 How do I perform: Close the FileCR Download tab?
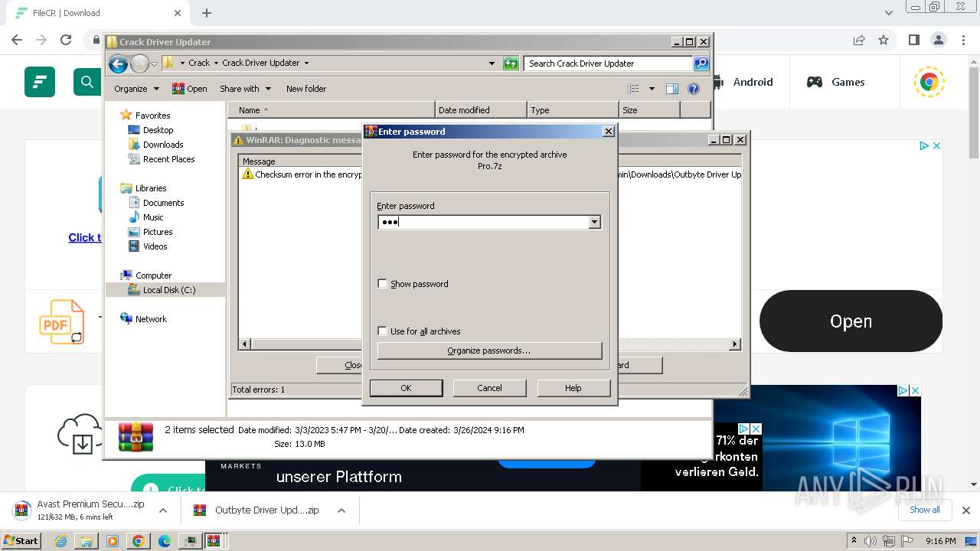[178, 13]
